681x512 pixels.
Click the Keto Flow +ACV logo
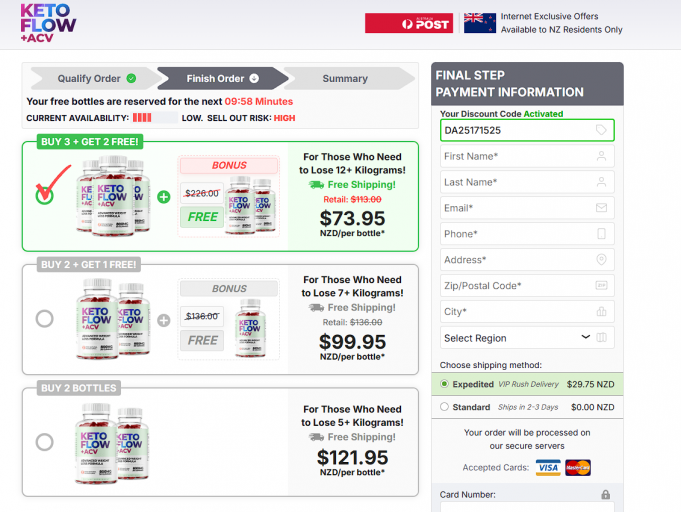pos(48,22)
